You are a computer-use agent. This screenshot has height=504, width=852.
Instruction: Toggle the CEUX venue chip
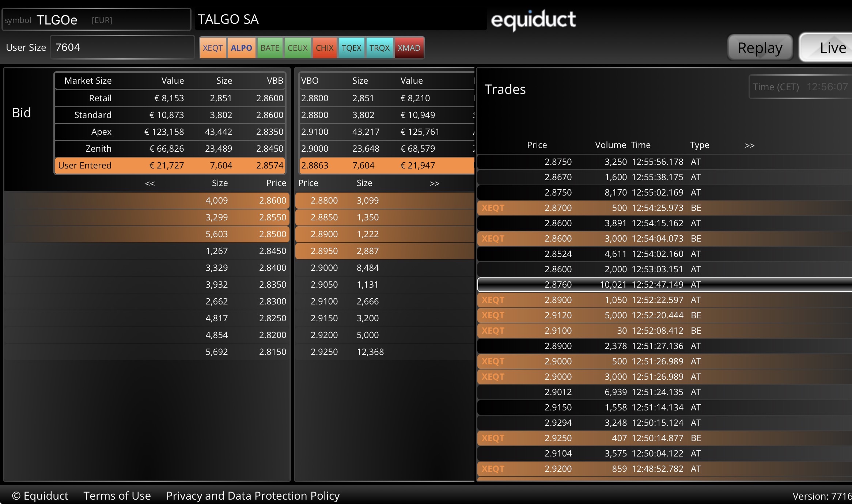tap(298, 48)
